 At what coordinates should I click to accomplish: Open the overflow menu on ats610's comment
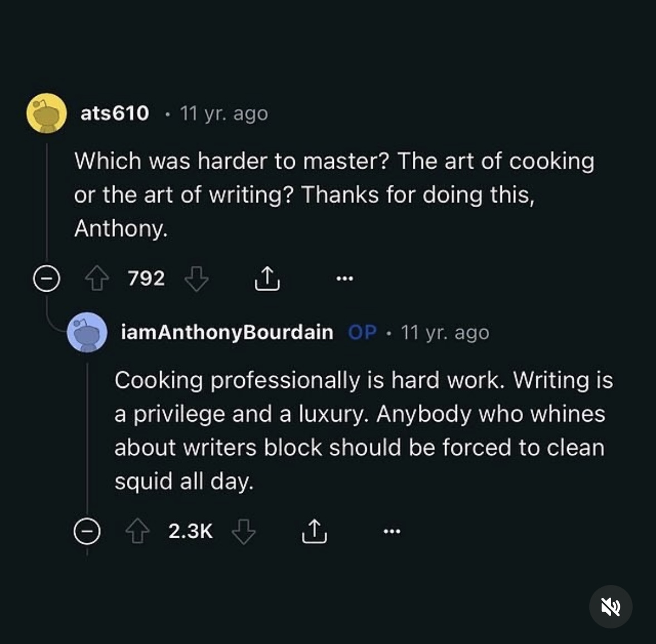(x=344, y=278)
